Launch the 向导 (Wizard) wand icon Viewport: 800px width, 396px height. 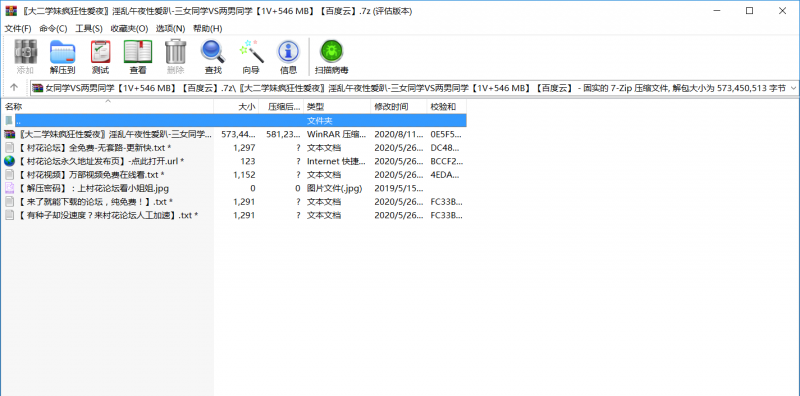tap(251, 57)
